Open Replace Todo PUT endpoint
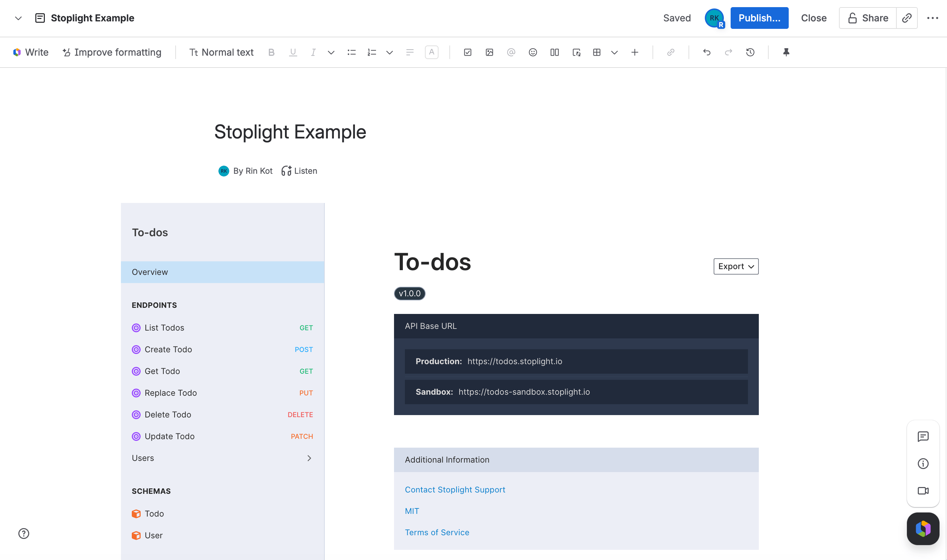 coord(222,393)
